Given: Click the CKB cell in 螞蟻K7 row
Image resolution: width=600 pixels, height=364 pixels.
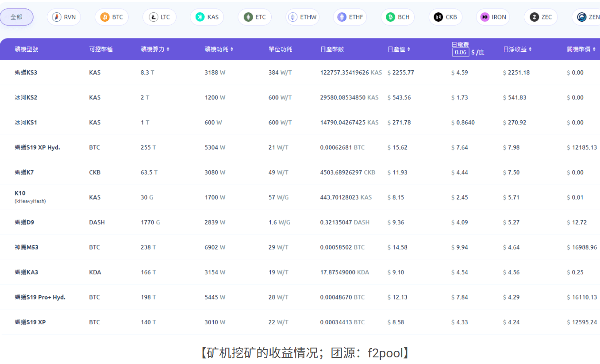Looking at the screenshot, I should [x=95, y=172].
